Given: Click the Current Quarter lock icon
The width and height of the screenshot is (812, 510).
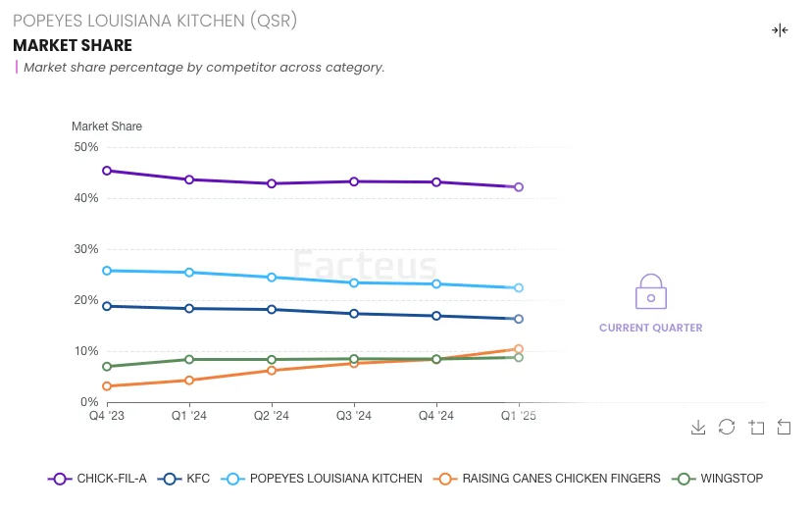Looking at the screenshot, I should [650, 292].
